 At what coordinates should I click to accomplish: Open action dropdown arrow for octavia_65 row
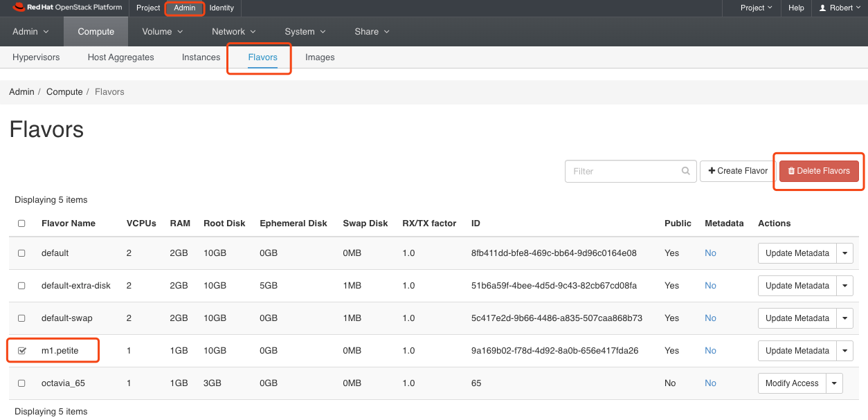click(x=834, y=383)
